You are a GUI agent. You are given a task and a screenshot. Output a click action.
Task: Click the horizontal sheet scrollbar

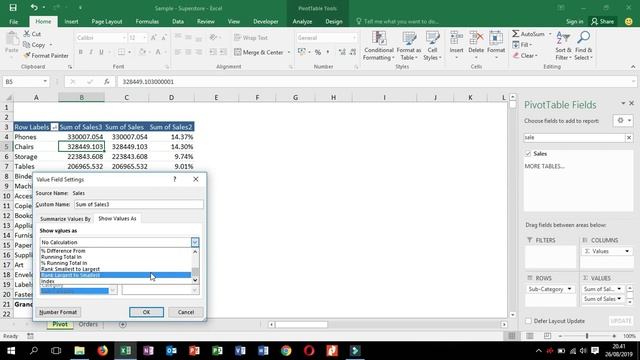[302, 324]
